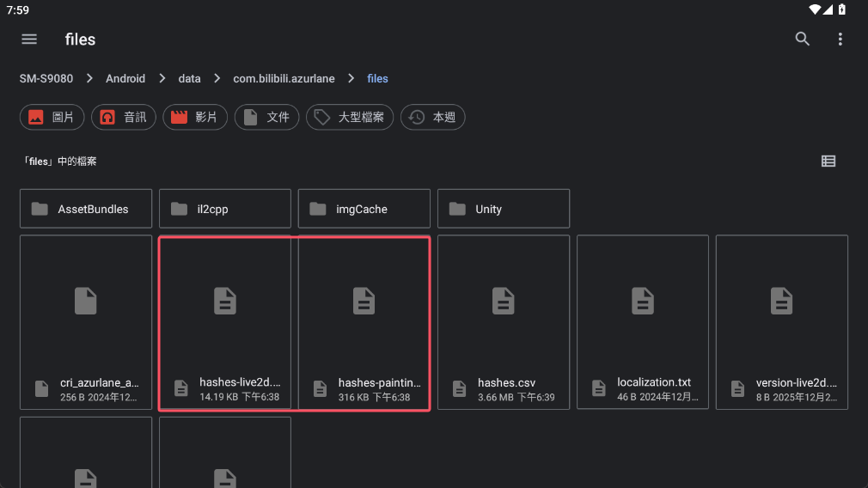Filter by 音訊 audio chip
Viewport: 868px width, 488px height.
(124, 118)
